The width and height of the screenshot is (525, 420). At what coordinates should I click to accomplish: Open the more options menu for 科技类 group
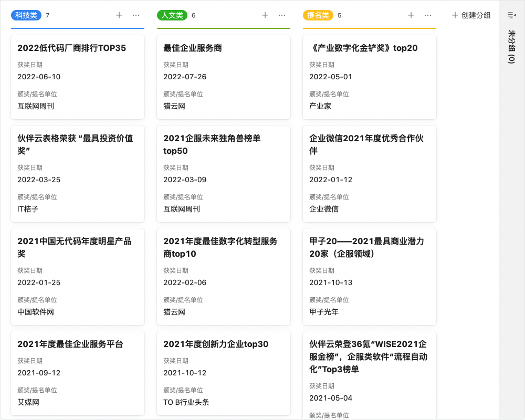[136, 15]
